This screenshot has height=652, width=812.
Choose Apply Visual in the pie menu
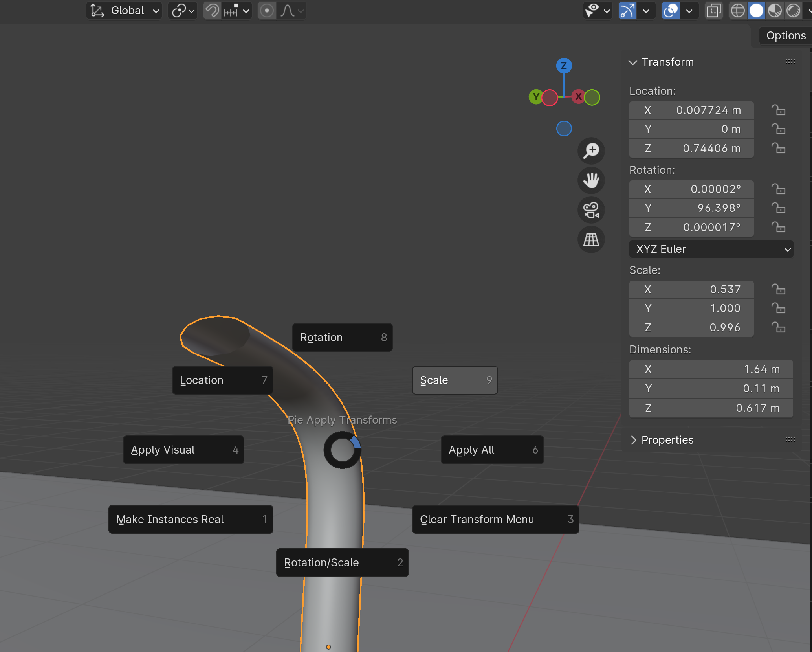pyautogui.click(x=183, y=450)
